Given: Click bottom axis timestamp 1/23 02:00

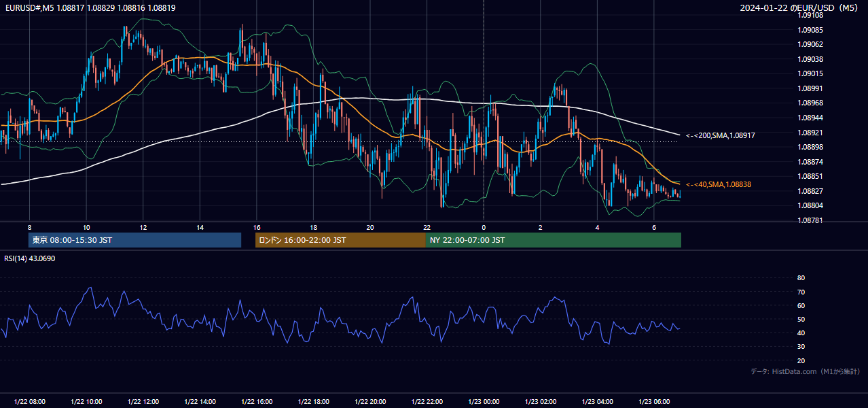Looking at the screenshot, I should (540, 402).
